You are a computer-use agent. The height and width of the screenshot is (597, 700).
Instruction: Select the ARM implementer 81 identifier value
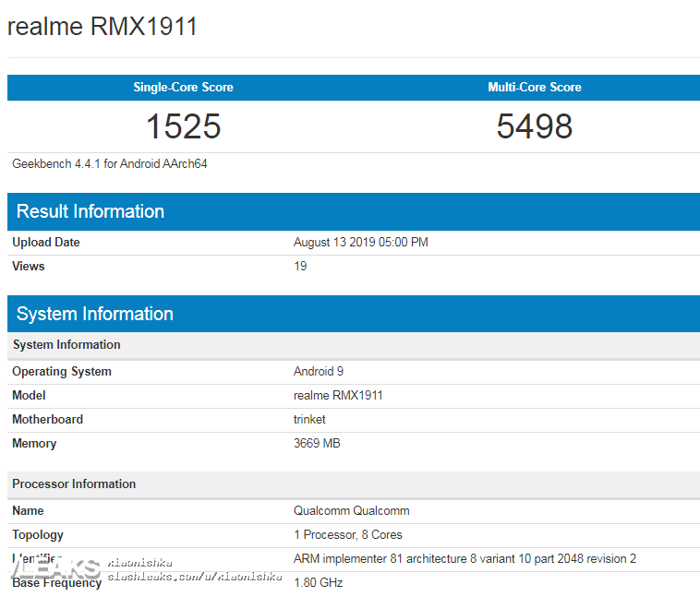(465, 558)
